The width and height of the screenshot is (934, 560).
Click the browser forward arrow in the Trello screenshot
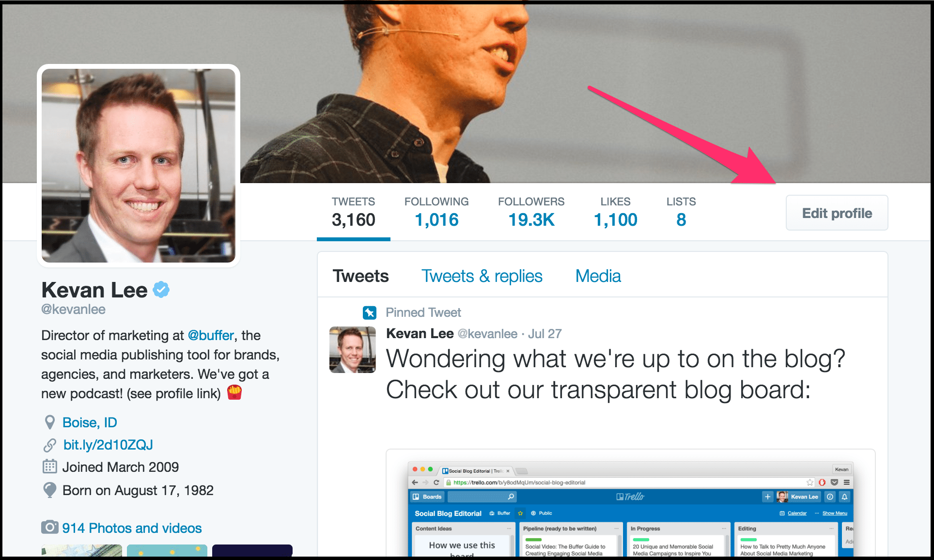coord(425,482)
